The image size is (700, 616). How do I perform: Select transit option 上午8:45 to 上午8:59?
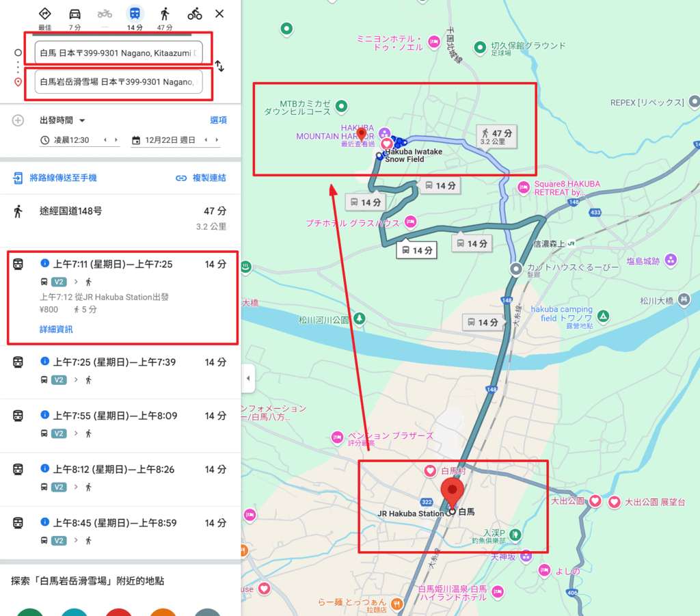point(120,533)
